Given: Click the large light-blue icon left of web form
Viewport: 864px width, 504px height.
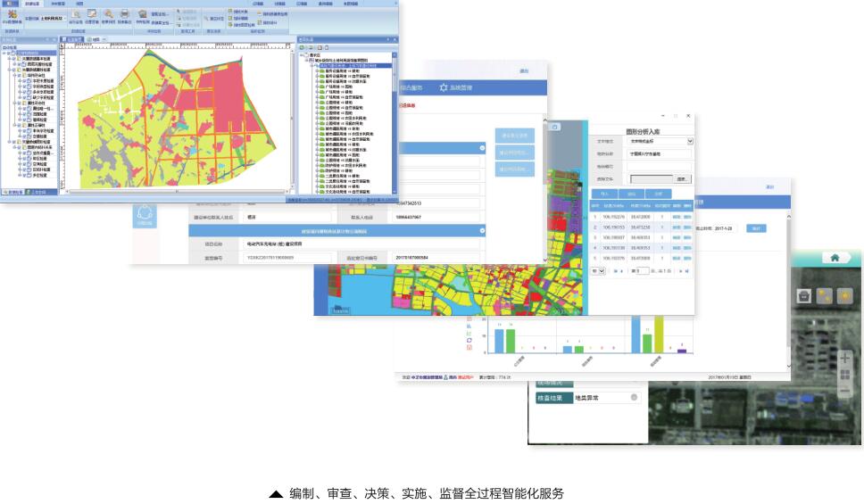Looking at the screenshot, I should pyautogui.click(x=145, y=216).
